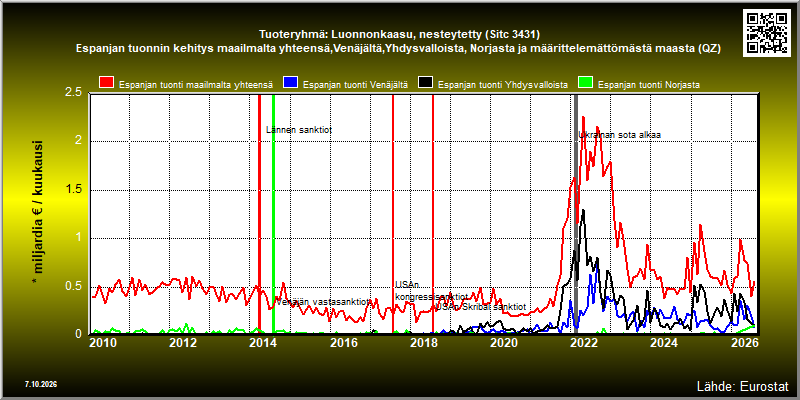Click the x-axis year label 2026

click(x=743, y=342)
